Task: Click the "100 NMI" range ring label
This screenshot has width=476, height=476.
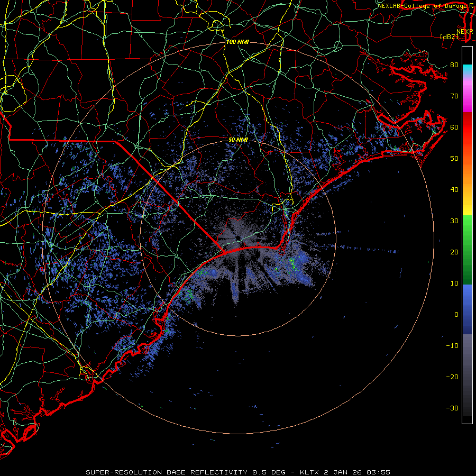Action: pyautogui.click(x=237, y=42)
